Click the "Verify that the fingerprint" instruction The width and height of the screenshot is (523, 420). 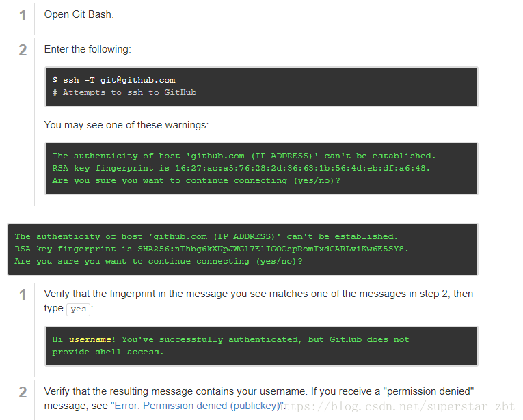(x=258, y=300)
